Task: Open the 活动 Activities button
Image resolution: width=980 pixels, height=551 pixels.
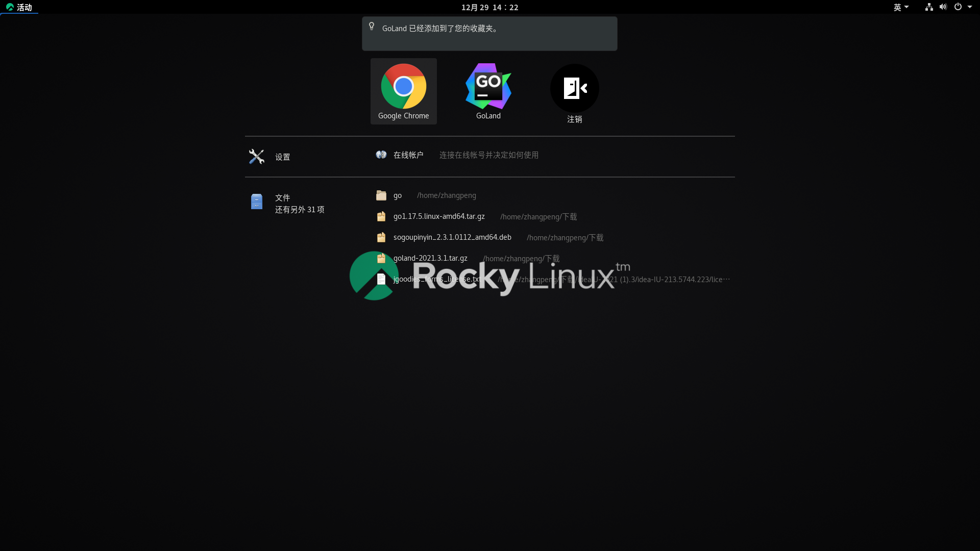Action: (19, 7)
